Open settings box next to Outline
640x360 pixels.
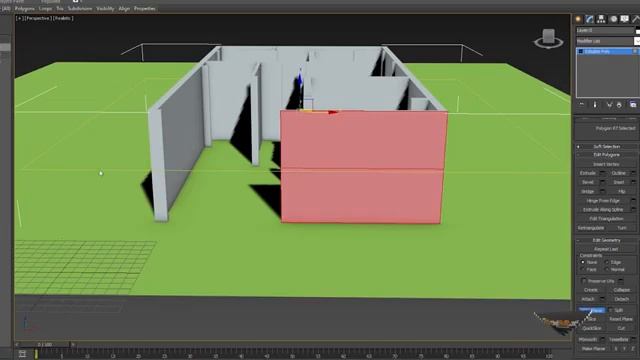[633, 173]
